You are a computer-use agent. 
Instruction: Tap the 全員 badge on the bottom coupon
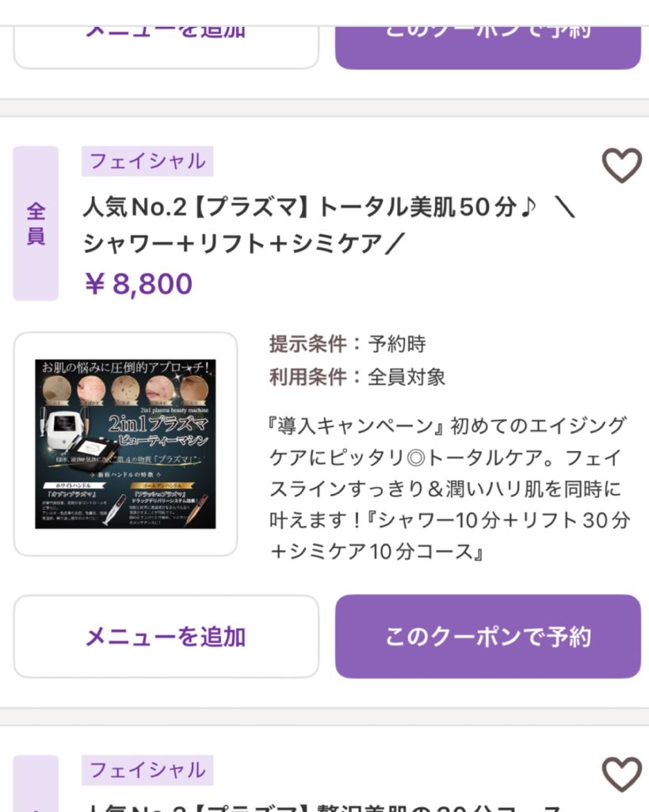pos(36,793)
